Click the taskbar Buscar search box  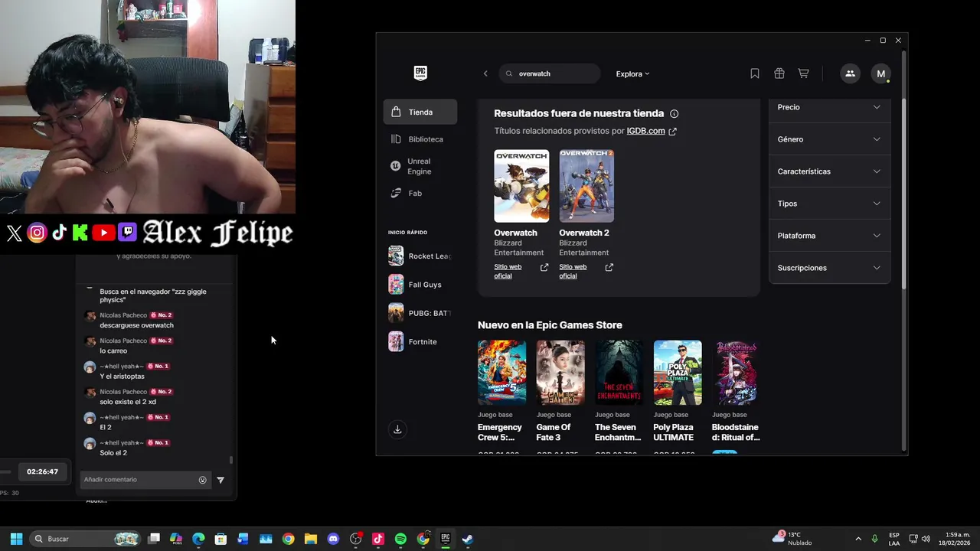point(86,539)
